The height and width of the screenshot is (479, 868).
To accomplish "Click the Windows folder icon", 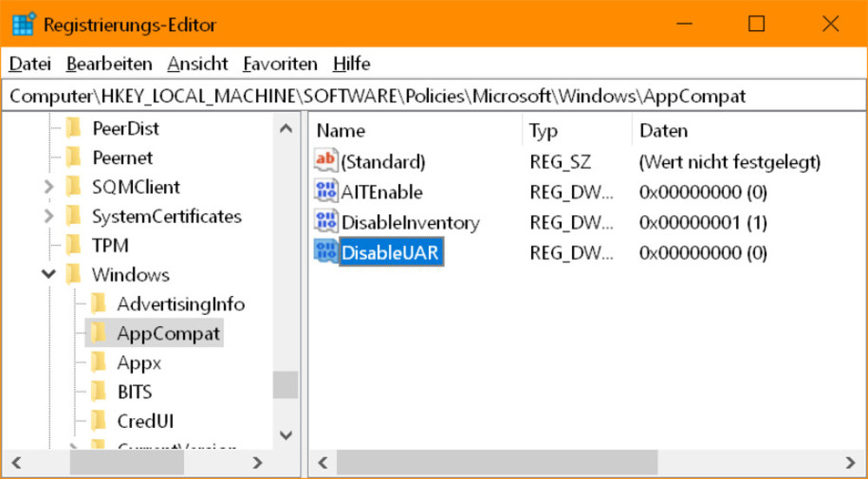I will pos(74,275).
